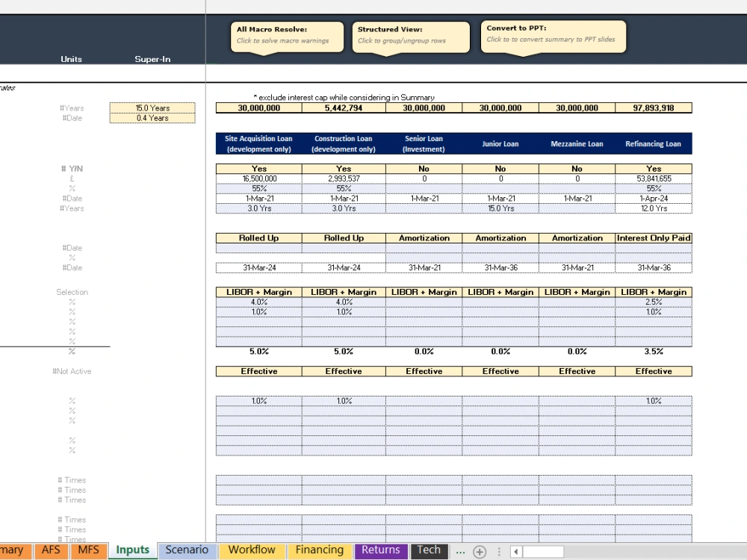Open the Rolled Up selection under Construction Loan
747x560 pixels.
coord(343,237)
